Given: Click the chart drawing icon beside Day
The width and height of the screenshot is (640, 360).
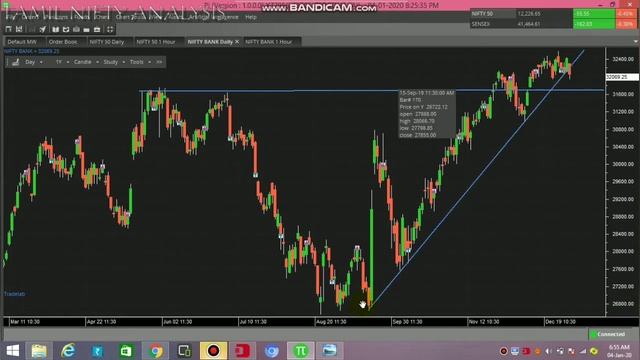Looking at the screenshot, I should 16,62.
